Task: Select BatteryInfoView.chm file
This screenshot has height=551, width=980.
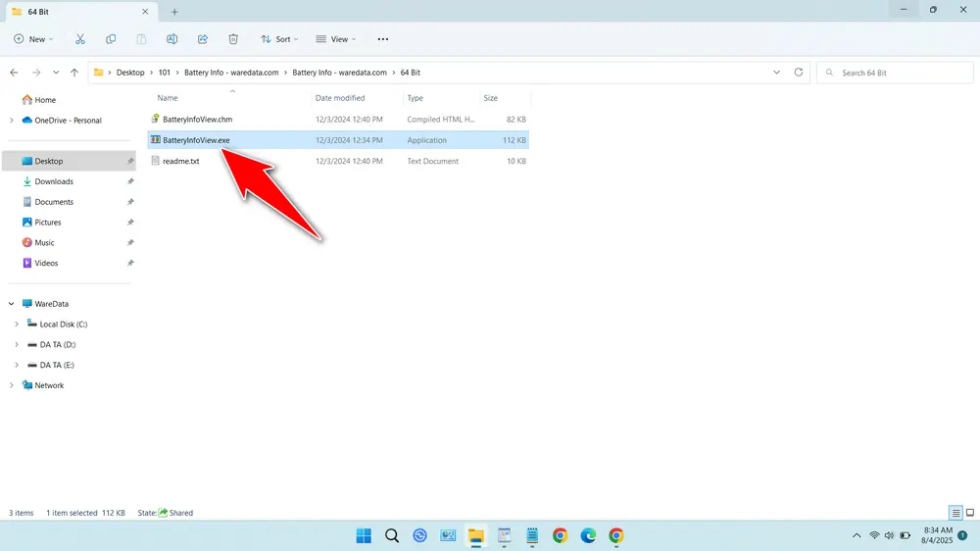Action: tap(338, 119)
